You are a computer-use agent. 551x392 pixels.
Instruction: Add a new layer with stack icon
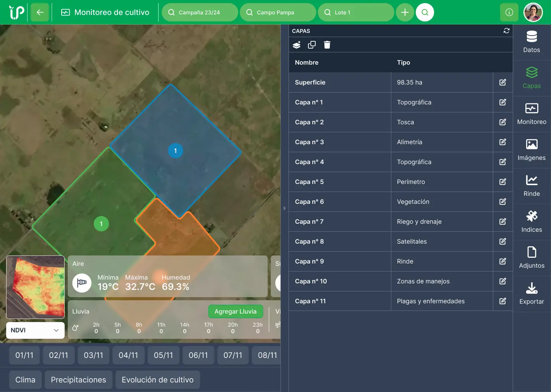coord(297,45)
